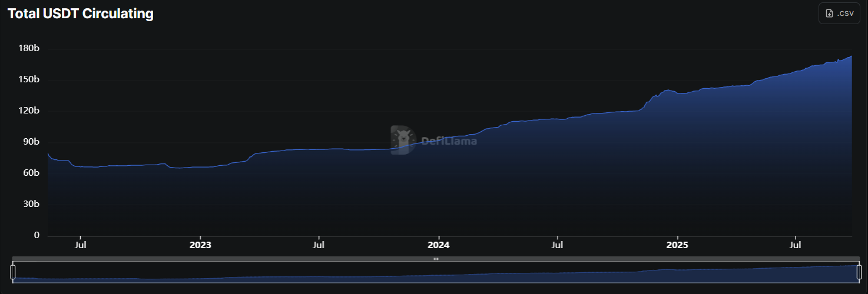Click the Jul label after 2025
The image size is (868, 294).
coord(796,244)
